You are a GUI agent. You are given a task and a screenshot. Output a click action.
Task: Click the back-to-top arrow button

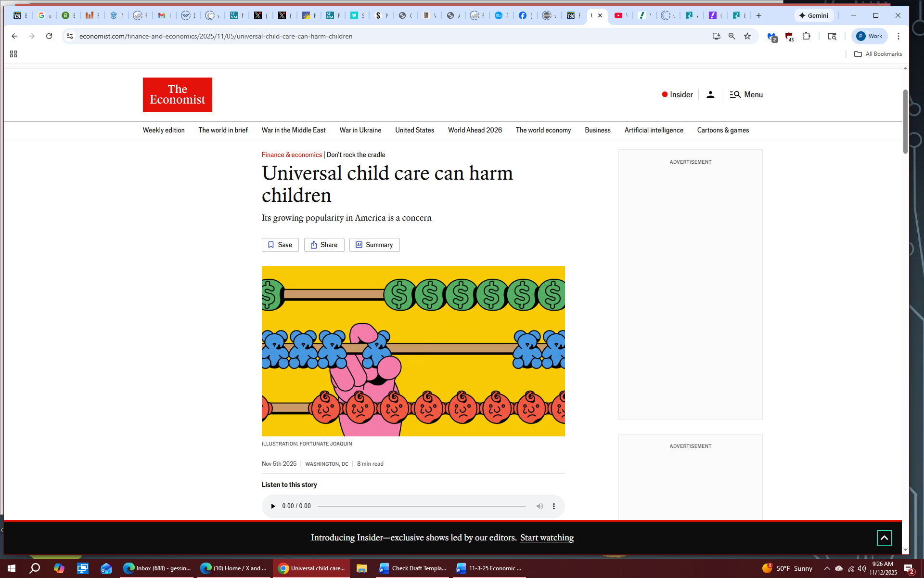(x=884, y=538)
